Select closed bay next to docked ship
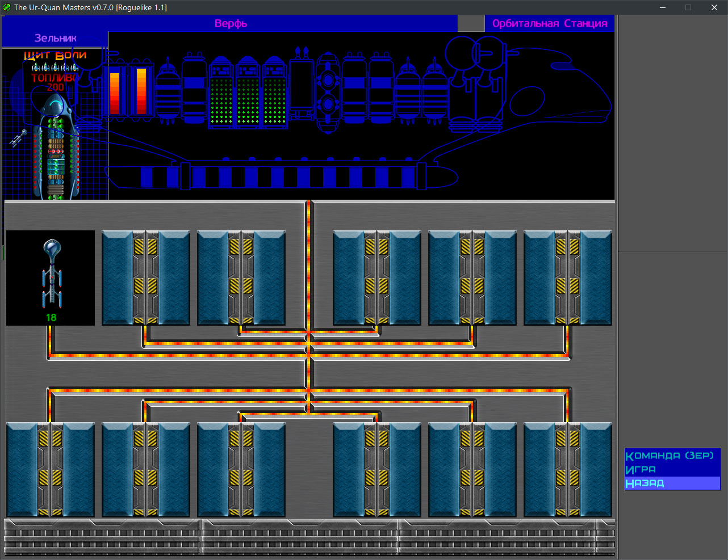 tap(146, 278)
